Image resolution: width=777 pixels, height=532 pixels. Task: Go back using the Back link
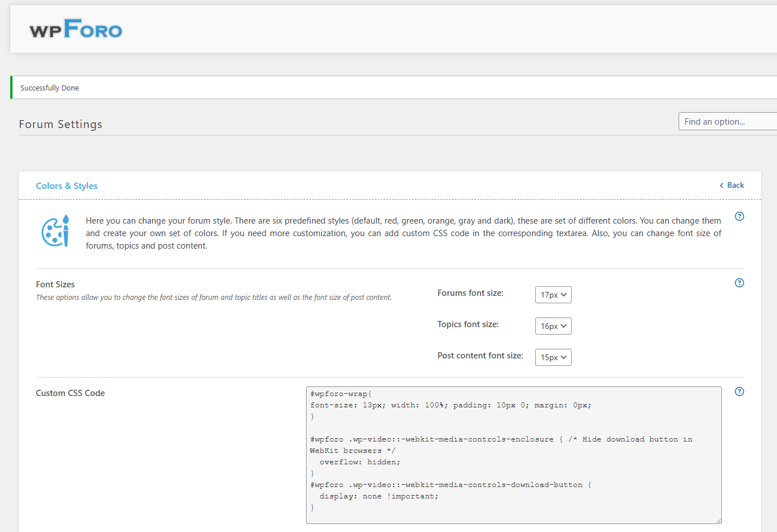732,185
